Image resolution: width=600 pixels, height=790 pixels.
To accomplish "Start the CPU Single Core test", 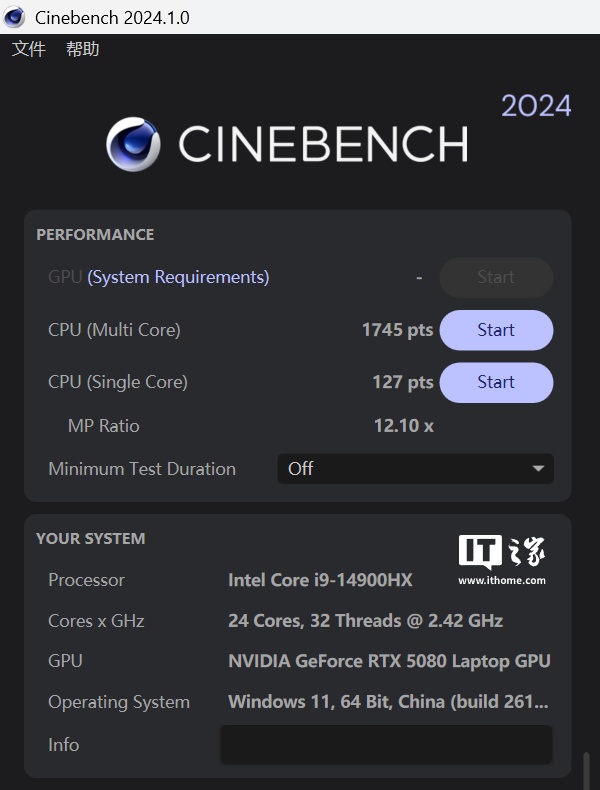I will tap(496, 382).
